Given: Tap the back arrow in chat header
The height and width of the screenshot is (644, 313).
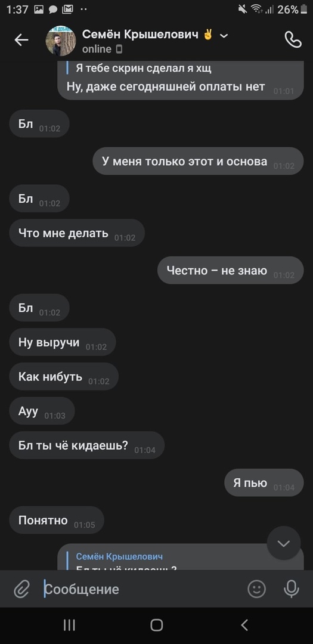Looking at the screenshot, I should point(21,40).
